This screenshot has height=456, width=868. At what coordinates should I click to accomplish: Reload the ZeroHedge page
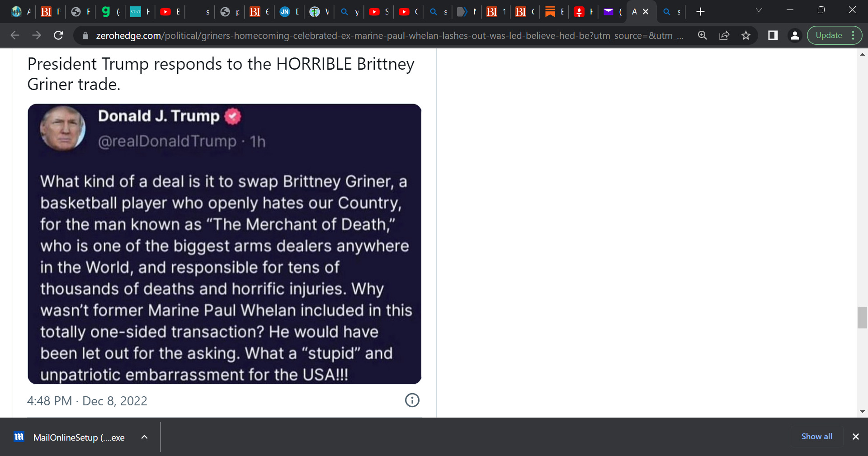[x=58, y=35]
